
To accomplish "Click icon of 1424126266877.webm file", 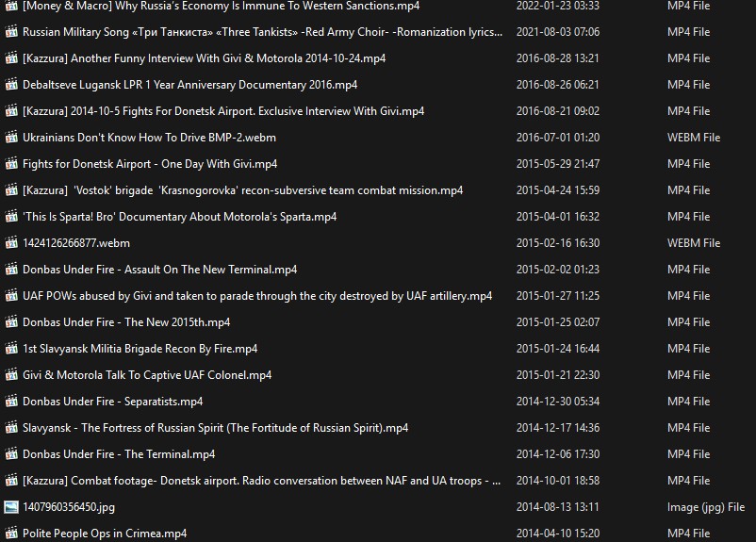I will tap(11, 243).
